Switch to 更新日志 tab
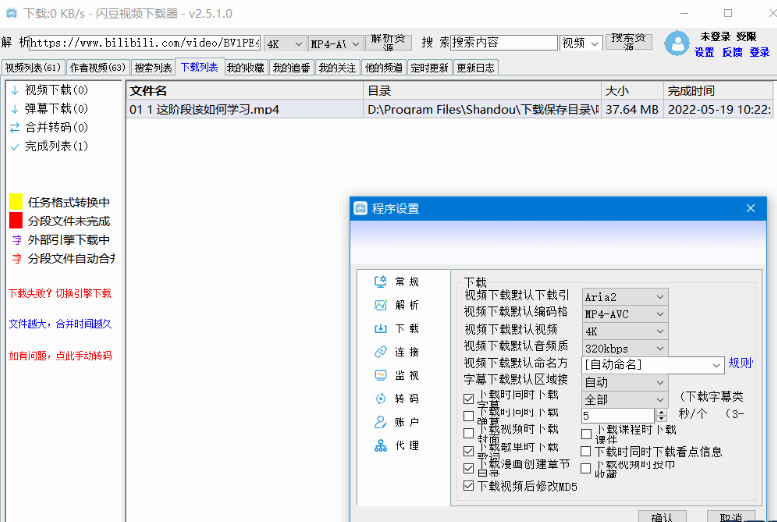The height and width of the screenshot is (522, 777). tap(475, 67)
